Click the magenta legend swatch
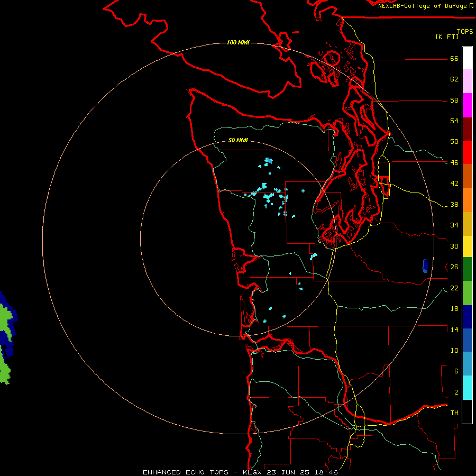 pos(467,105)
